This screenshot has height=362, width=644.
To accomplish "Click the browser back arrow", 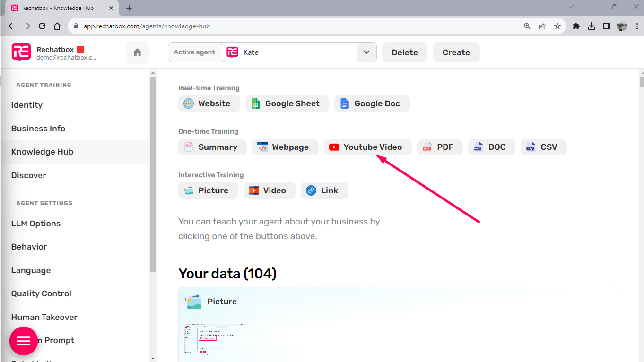I will click(x=12, y=26).
